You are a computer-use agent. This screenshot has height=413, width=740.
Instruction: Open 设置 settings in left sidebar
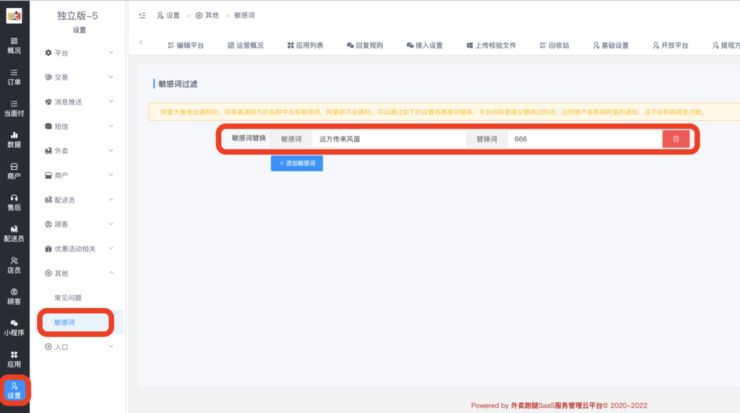pyautogui.click(x=14, y=390)
